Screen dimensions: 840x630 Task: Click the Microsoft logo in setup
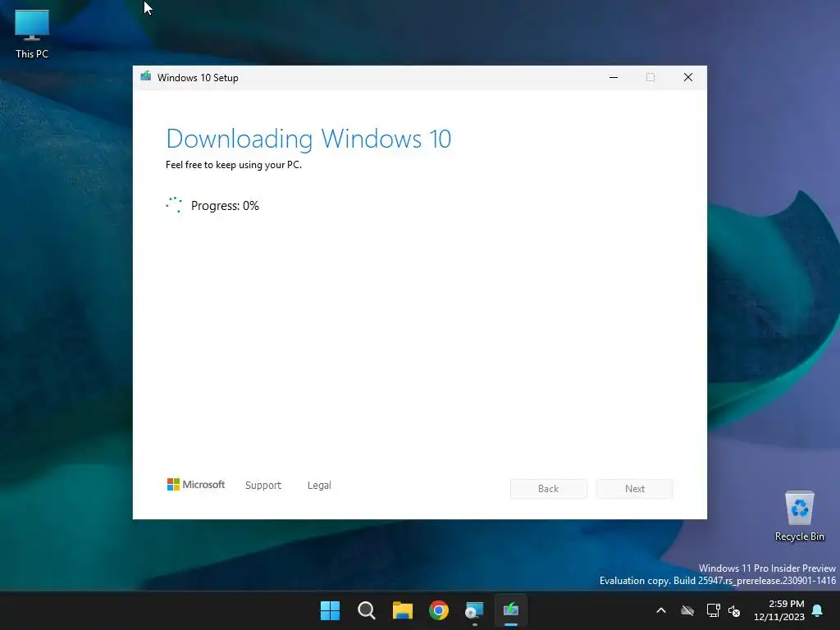point(196,484)
